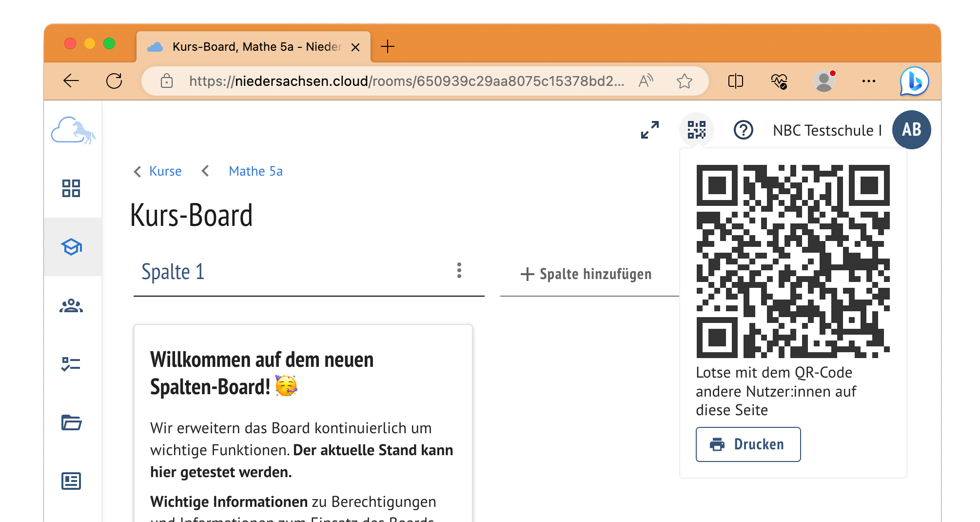Open the files folder icon in sidebar
Screen dimensions: 980x522
pos(71,422)
